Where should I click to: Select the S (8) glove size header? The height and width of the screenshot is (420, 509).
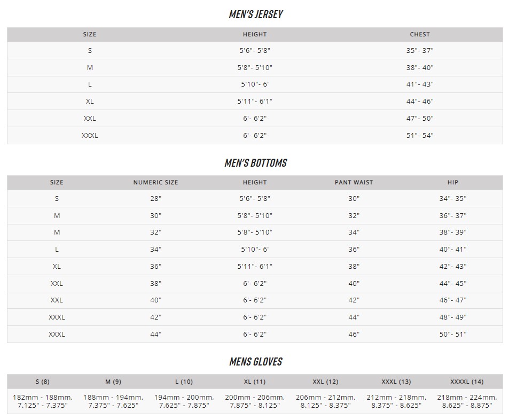42,382
